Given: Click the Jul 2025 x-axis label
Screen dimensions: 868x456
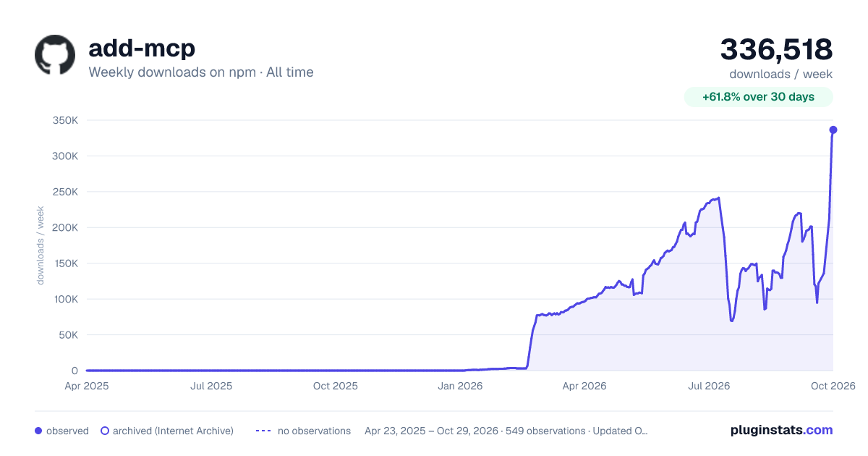Looking at the screenshot, I should pos(211,386).
